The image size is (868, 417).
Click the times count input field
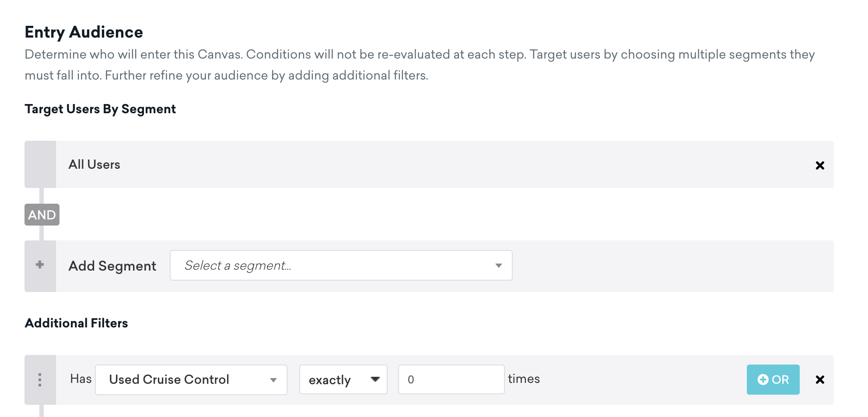(x=451, y=379)
